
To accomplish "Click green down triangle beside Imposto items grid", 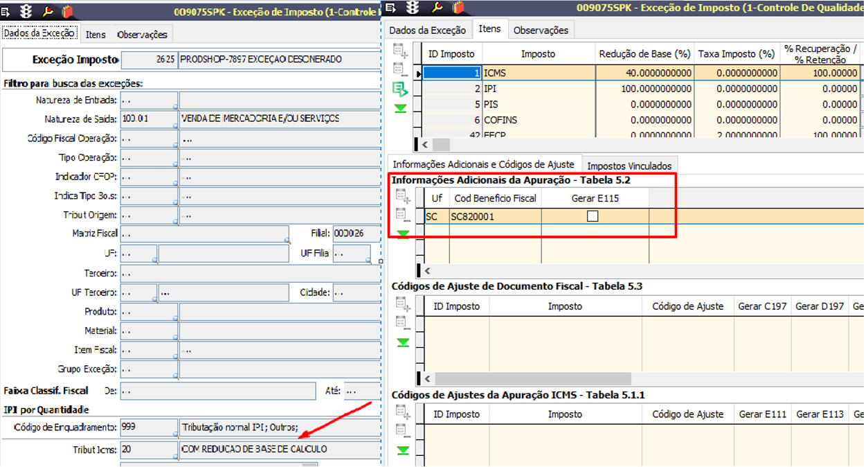I will (x=401, y=108).
